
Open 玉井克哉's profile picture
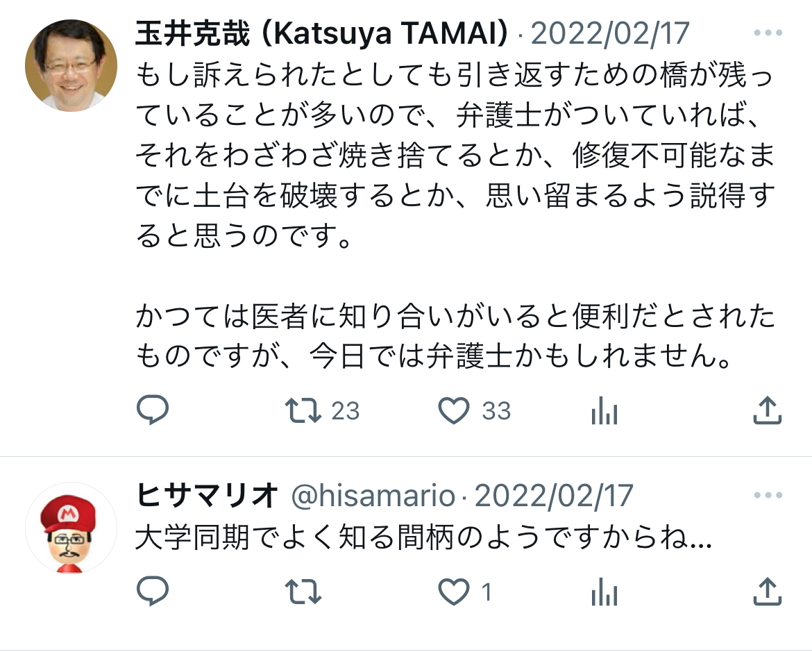[71, 65]
